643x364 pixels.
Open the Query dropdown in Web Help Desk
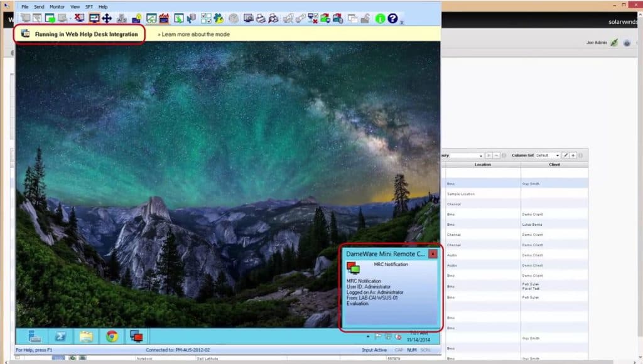click(467, 156)
